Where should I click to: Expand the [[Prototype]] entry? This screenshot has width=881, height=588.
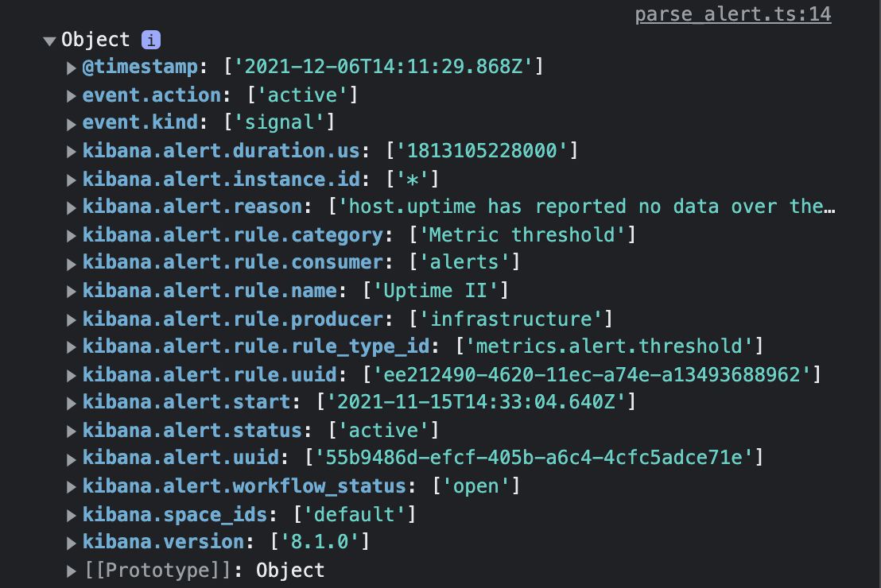[72, 570]
